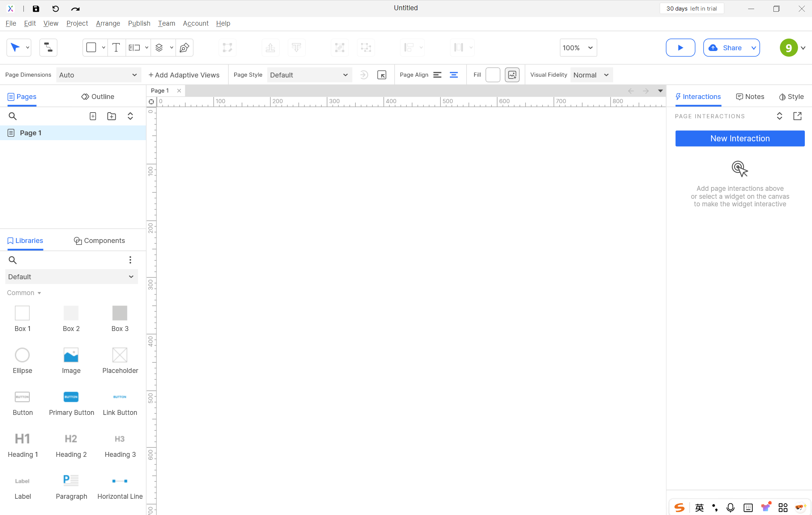Click Add Adaptive Views
Screen dimensions: 812x515
click(x=184, y=75)
